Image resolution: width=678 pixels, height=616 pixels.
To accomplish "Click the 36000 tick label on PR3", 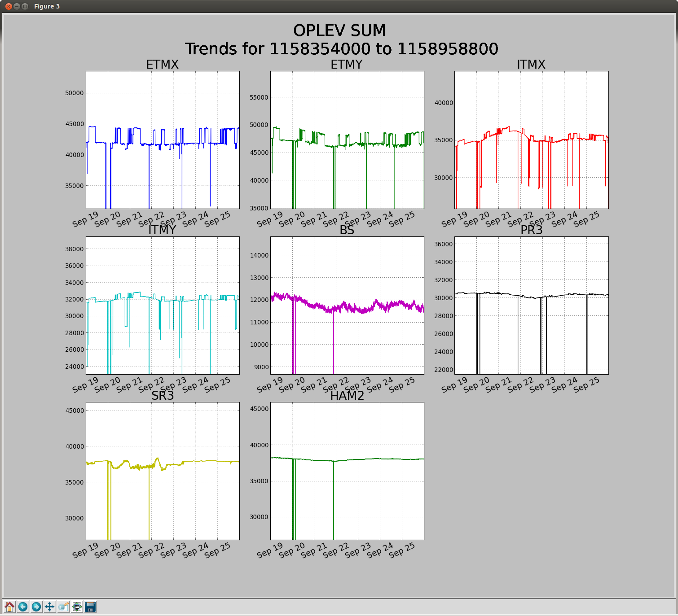I will [x=444, y=244].
